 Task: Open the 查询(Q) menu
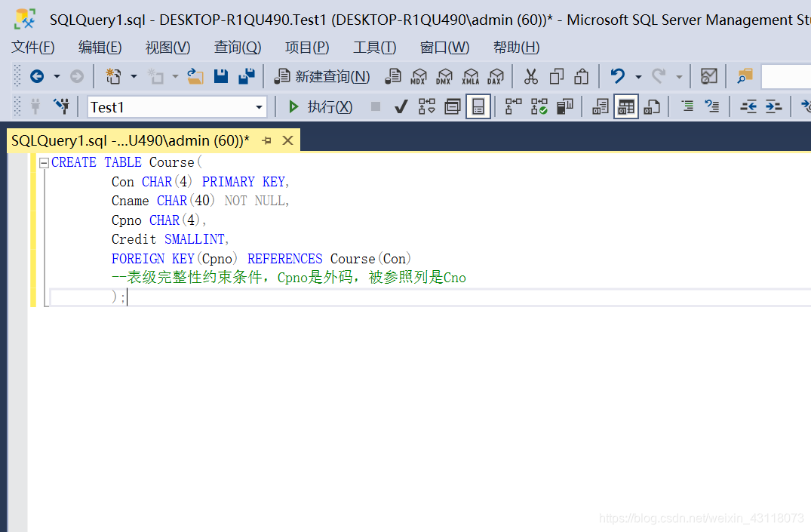238,48
